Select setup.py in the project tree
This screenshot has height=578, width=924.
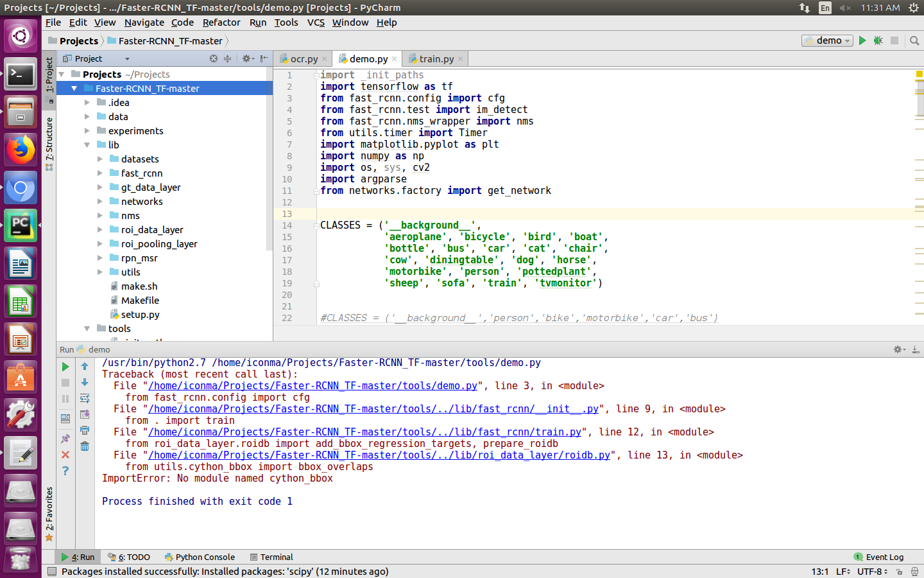coord(140,315)
